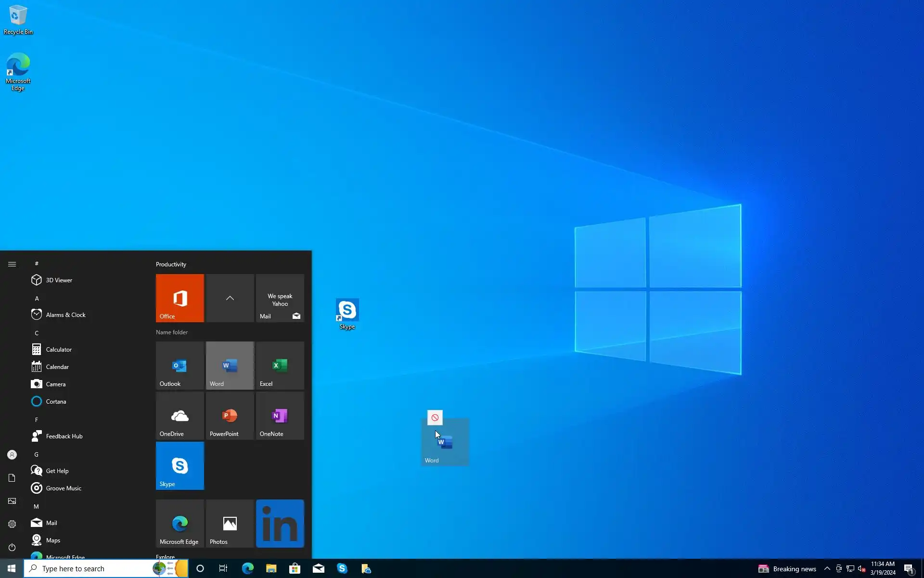Show hidden system tray icons
The image size is (924, 578).
point(827,569)
